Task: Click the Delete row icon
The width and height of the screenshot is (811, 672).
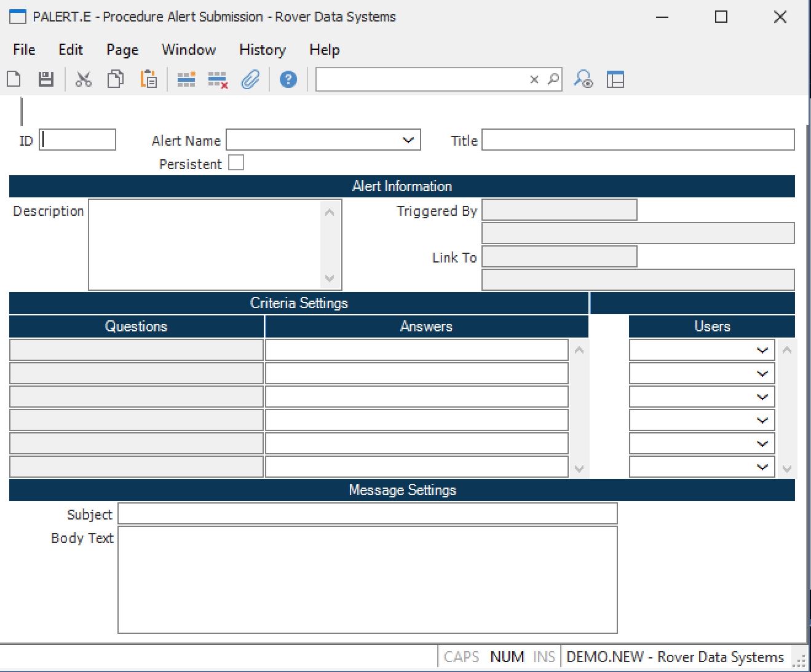Action: click(x=218, y=79)
